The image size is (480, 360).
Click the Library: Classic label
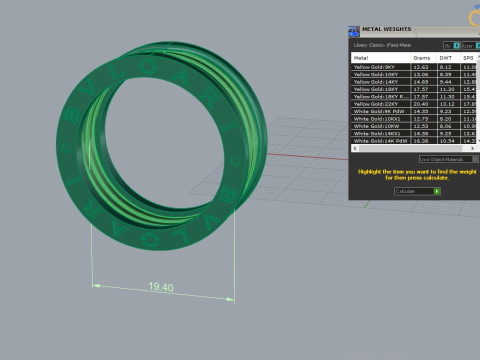(382, 45)
